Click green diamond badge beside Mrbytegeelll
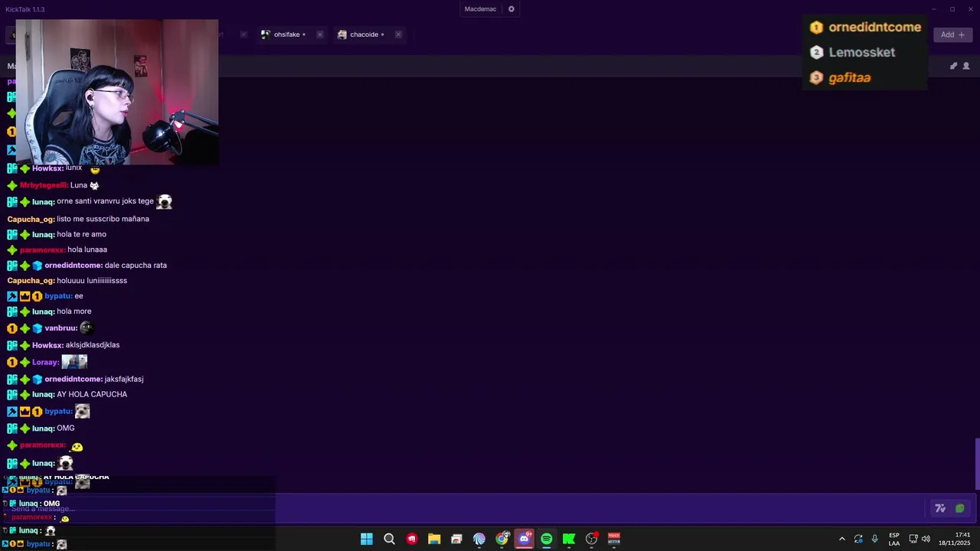 12,185
